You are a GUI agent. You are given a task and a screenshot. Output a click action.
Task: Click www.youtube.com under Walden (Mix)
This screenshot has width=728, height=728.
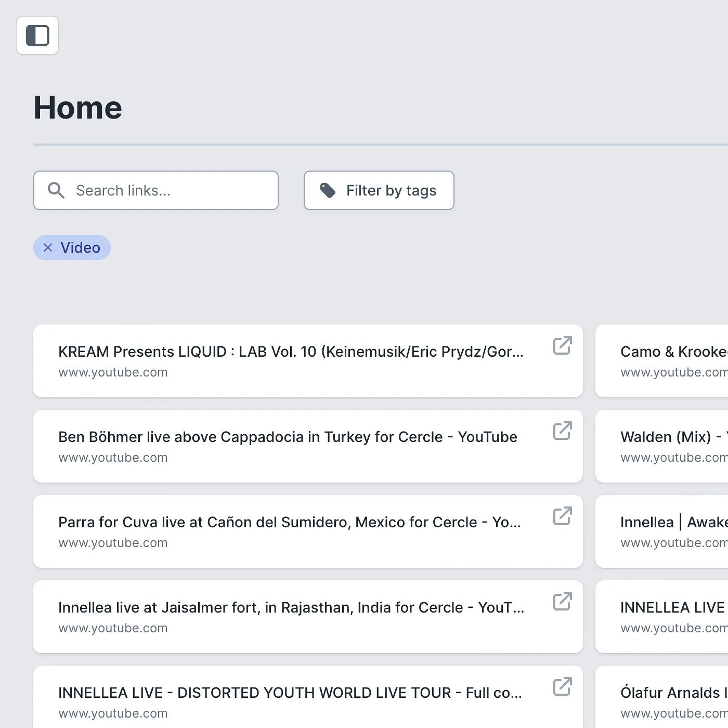coord(674,458)
